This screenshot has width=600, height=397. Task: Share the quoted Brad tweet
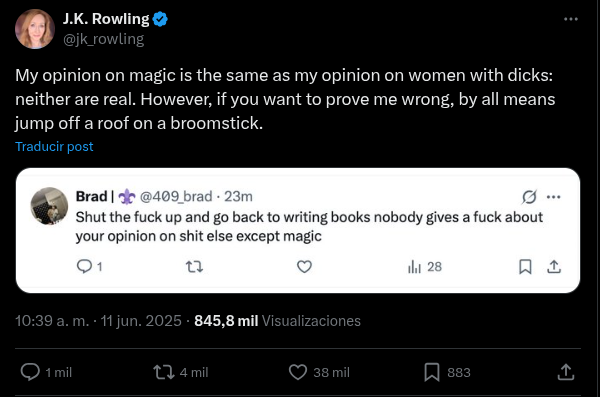pyautogui.click(x=554, y=266)
